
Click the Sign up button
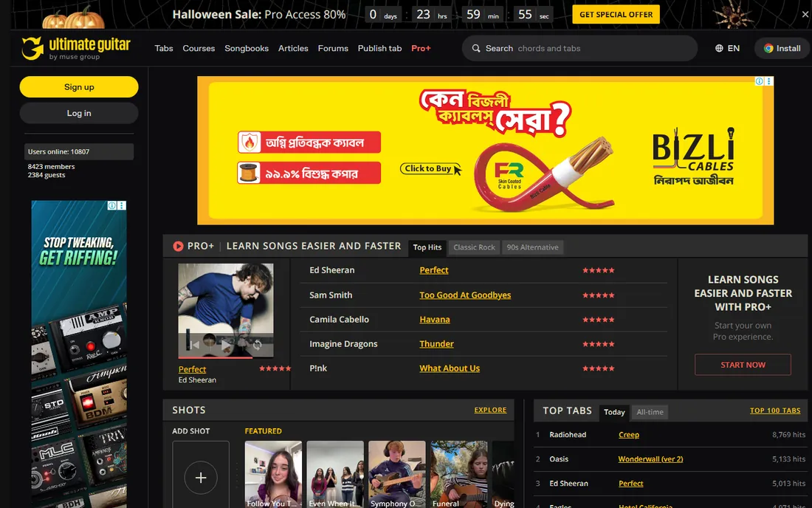coord(79,87)
